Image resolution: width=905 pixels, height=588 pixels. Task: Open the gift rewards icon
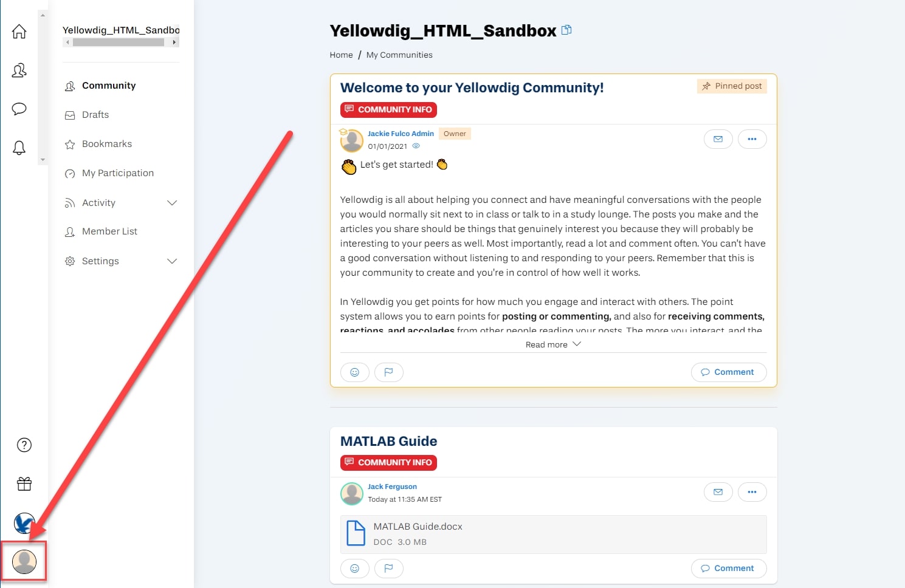[x=24, y=484]
